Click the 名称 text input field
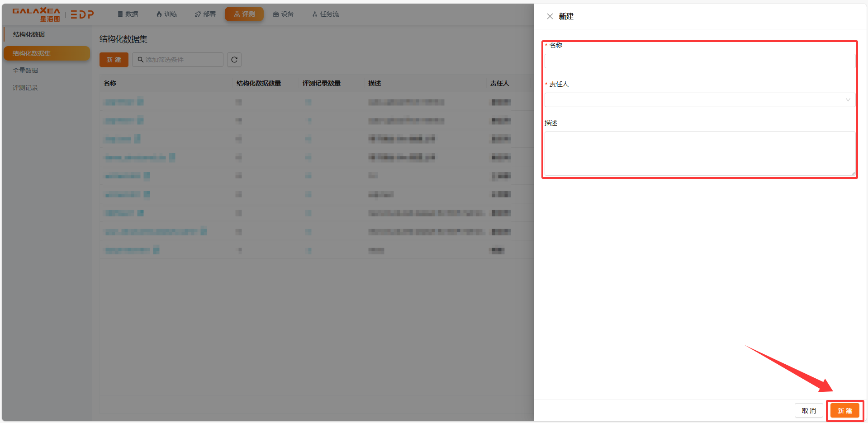Screen dimensions: 868x423 tap(699, 61)
